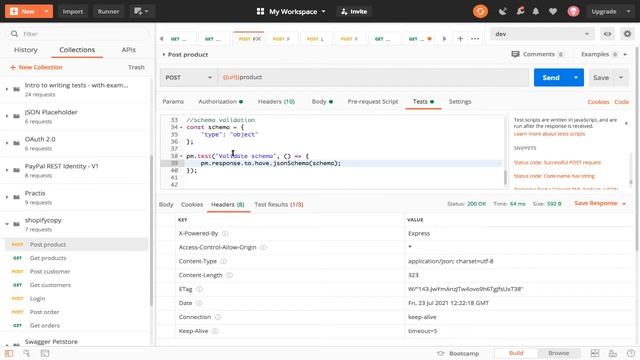The height and width of the screenshot is (360, 640).
Task: Click the Invite button
Action: pos(354,11)
